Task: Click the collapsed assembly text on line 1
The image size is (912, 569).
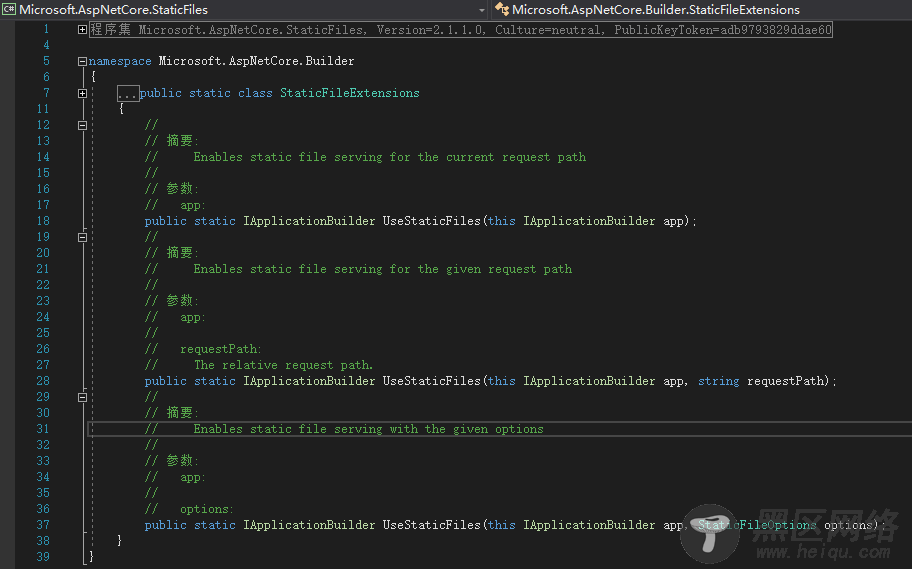Action: [x=461, y=30]
